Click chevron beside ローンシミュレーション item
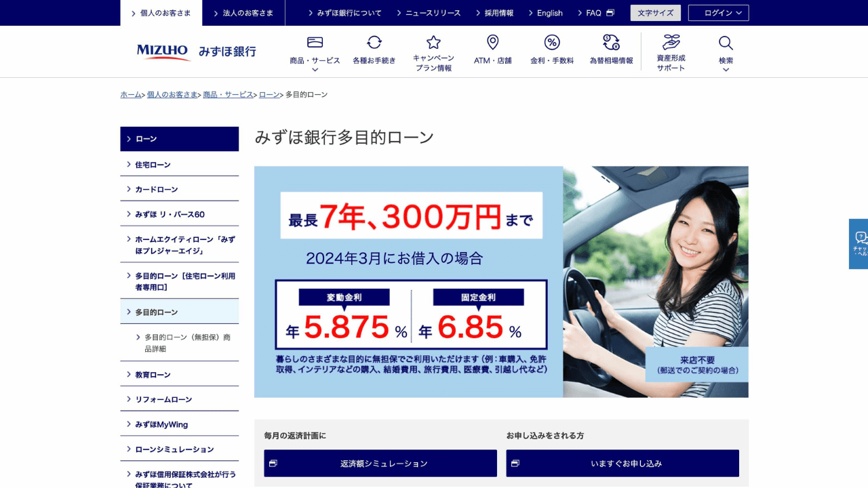Viewport: 868px width, 488px height. tap(128, 449)
